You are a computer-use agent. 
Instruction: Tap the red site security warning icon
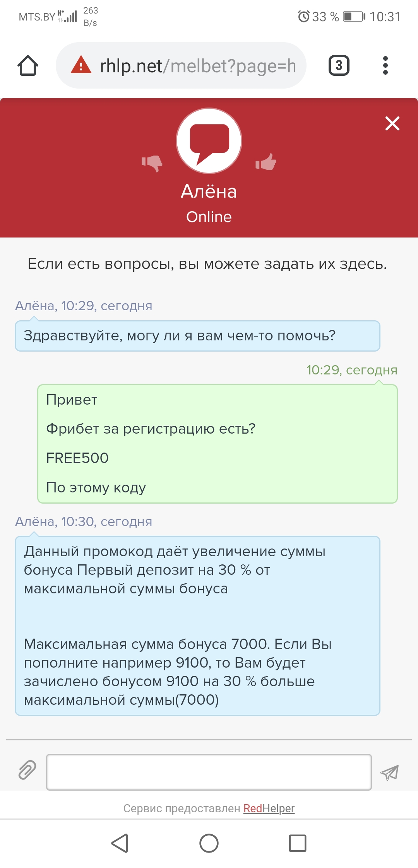(81, 65)
